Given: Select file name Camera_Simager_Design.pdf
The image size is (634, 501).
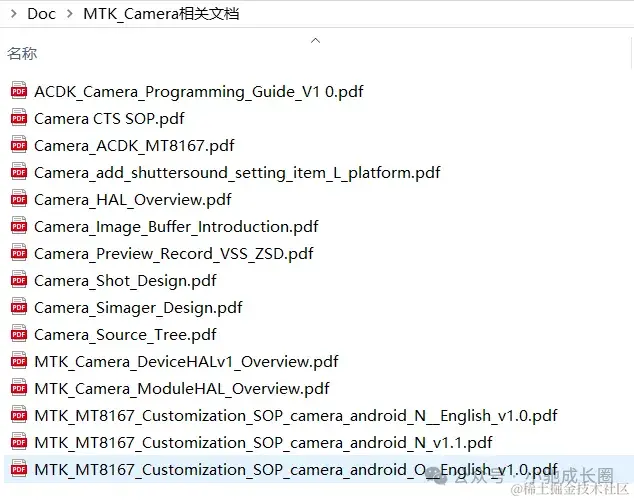Looking at the screenshot, I should [138, 308].
